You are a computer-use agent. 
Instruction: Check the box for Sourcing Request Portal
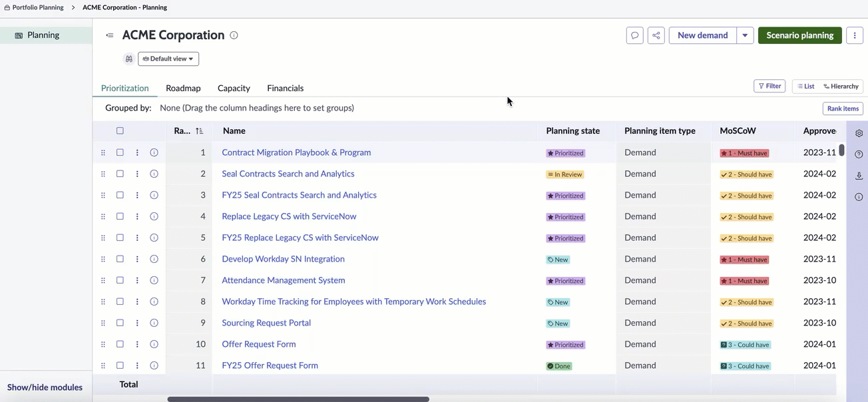[x=120, y=323]
